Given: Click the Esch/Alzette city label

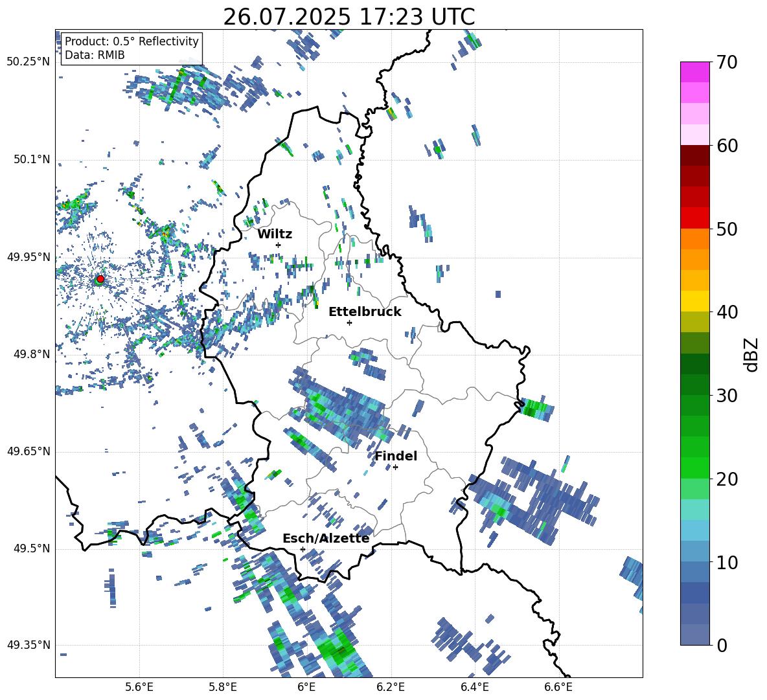Looking at the screenshot, I should click(326, 538).
